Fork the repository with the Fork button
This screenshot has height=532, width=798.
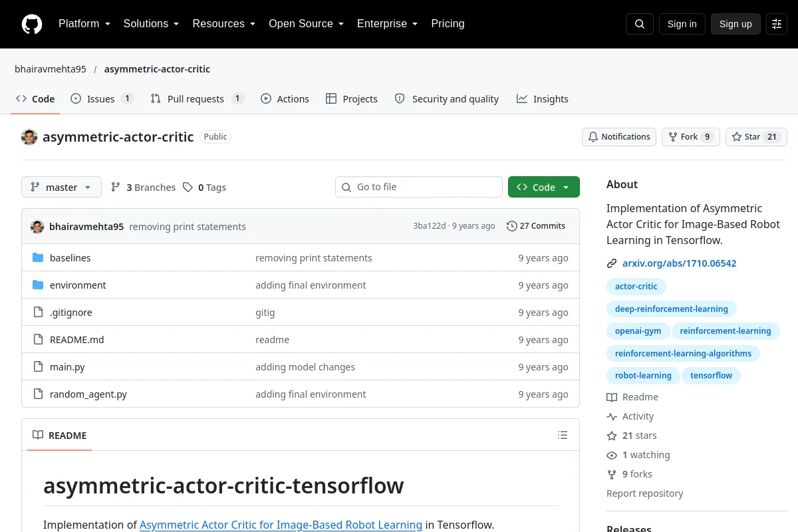690,137
